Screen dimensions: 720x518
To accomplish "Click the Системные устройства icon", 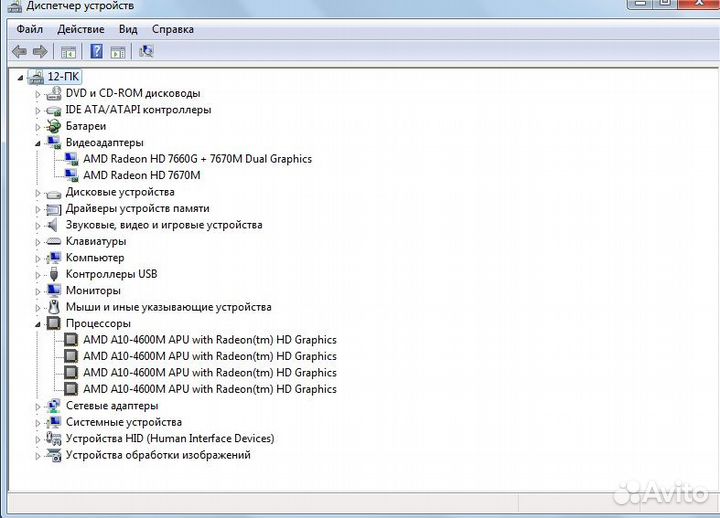I will (x=54, y=422).
